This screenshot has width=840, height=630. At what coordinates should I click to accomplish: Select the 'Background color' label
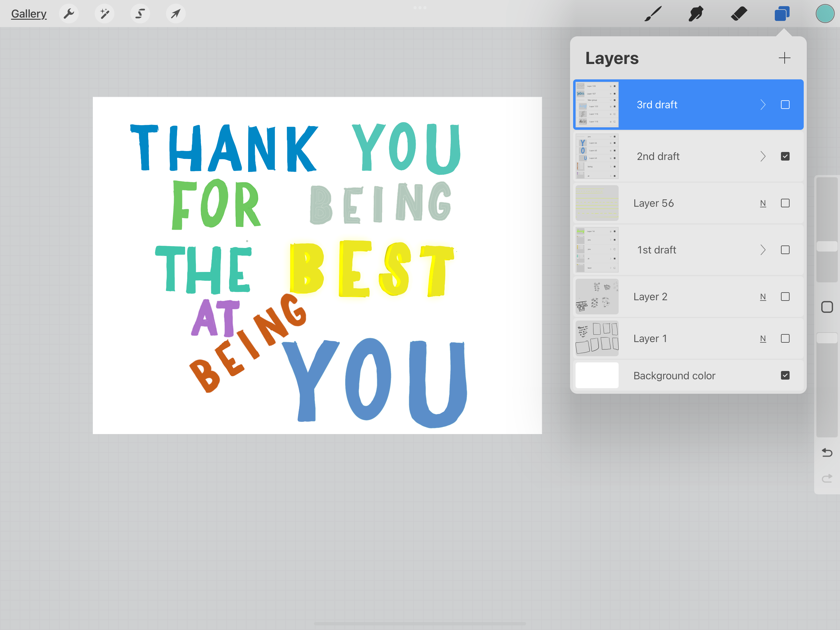pyautogui.click(x=674, y=375)
